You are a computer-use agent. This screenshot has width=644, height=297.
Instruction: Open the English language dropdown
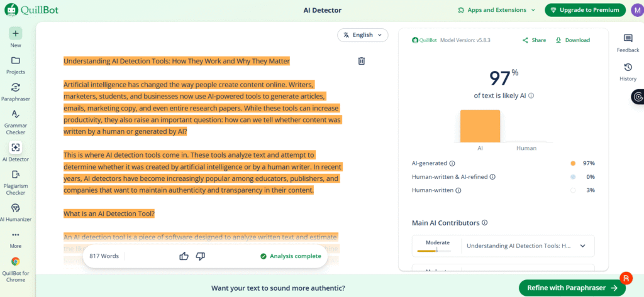pyautogui.click(x=363, y=35)
